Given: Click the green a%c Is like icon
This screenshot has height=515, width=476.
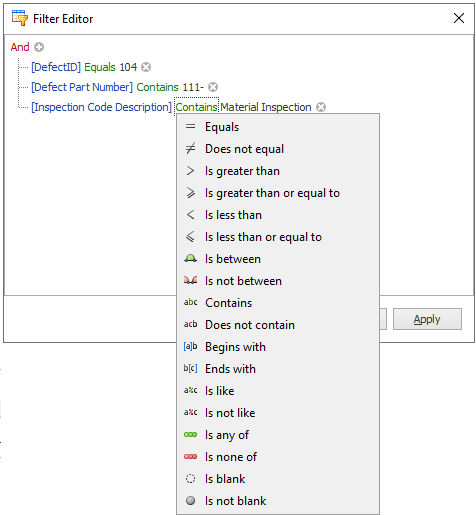Looking at the screenshot, I should click(190, 390).
